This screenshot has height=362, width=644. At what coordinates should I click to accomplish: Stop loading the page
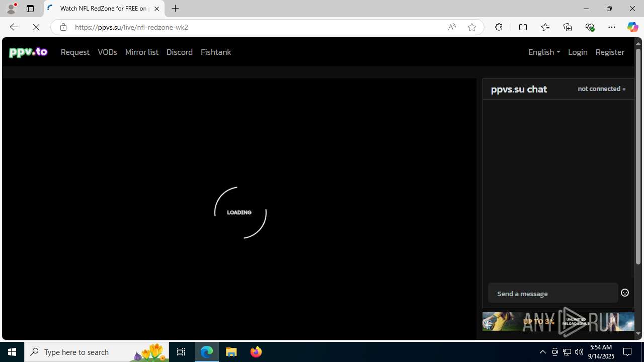[36, 27]
